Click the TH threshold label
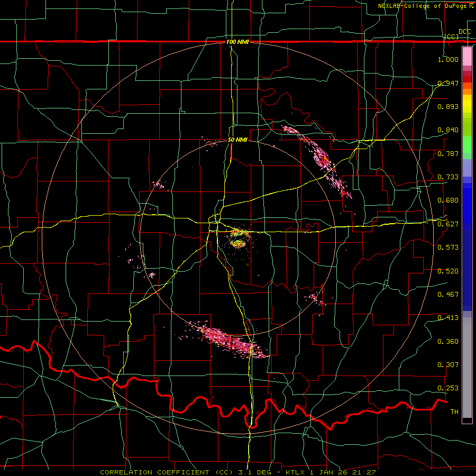476x476 pixels. point(454,412)
